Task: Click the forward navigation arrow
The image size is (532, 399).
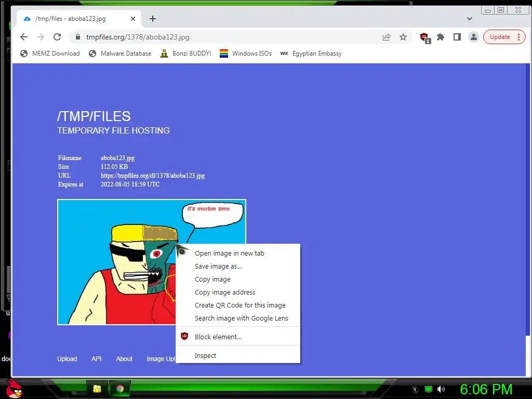Action: tap(41, 37)
